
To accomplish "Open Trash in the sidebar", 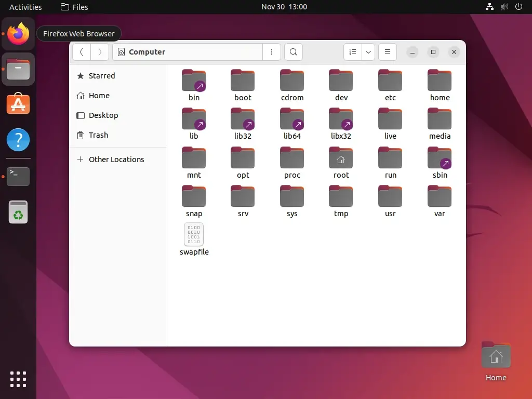I will (x=118, y=135).
